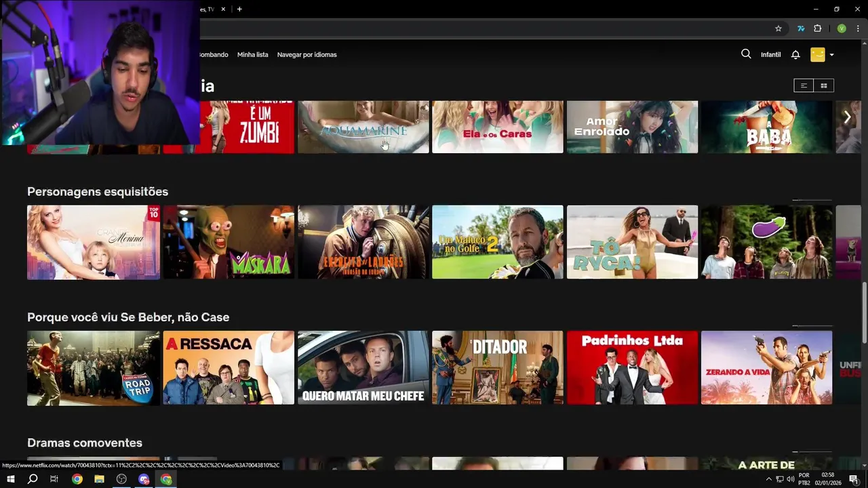Click the Personagens esquisitões row title
Viewport: 868px width, 488px height.
(x=98, y=192)
